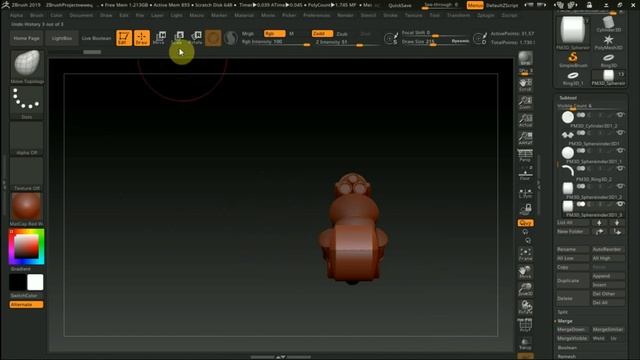Viewport: 640px width, 360px height.
Task: Click the QuickSave button
Action: [x=400, y=5]
